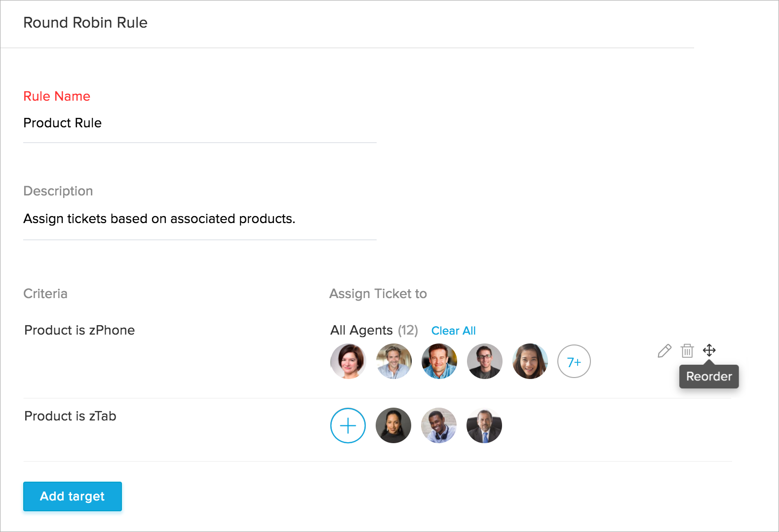Click the smiling man in blue shirt avatar

pyautogui.click(x=439, y=361)
